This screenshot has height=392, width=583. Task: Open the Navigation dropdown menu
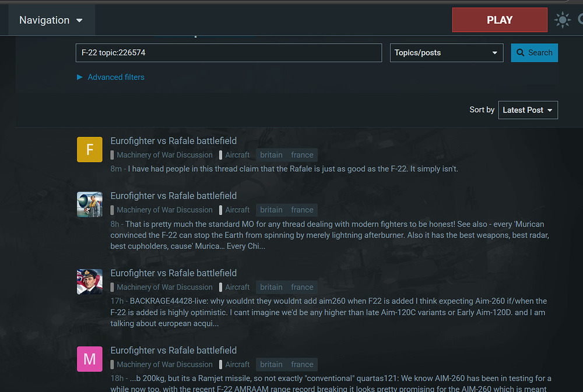tap(51, 20)
